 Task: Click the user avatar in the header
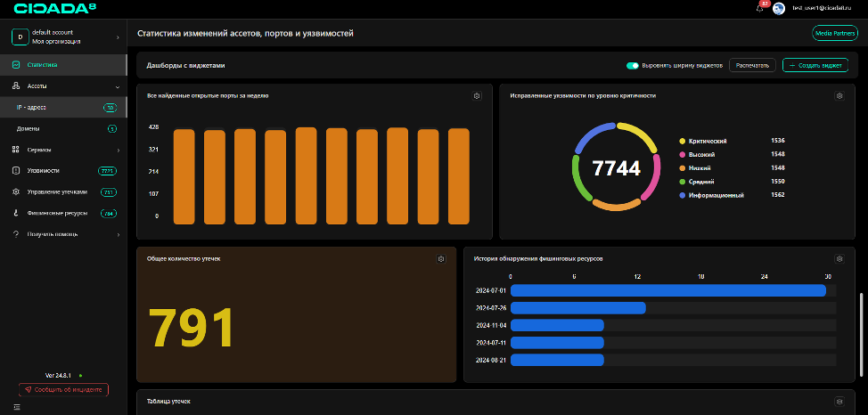(778, 8)
